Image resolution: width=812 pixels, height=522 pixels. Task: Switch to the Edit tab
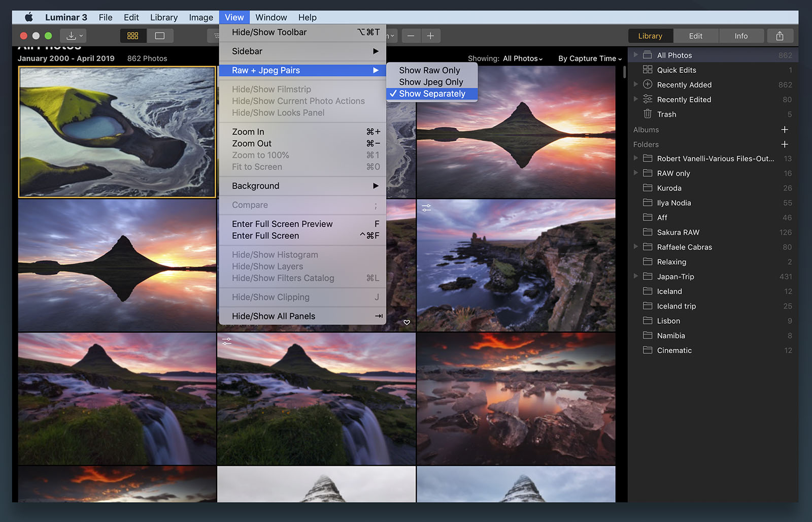tap(696, 36)
